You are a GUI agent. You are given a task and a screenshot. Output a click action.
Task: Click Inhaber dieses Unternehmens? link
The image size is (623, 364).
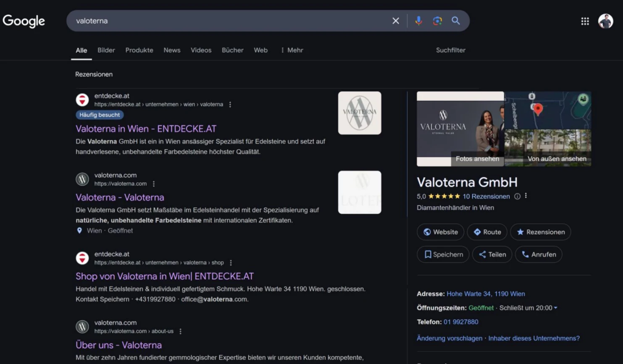(534, 338)
